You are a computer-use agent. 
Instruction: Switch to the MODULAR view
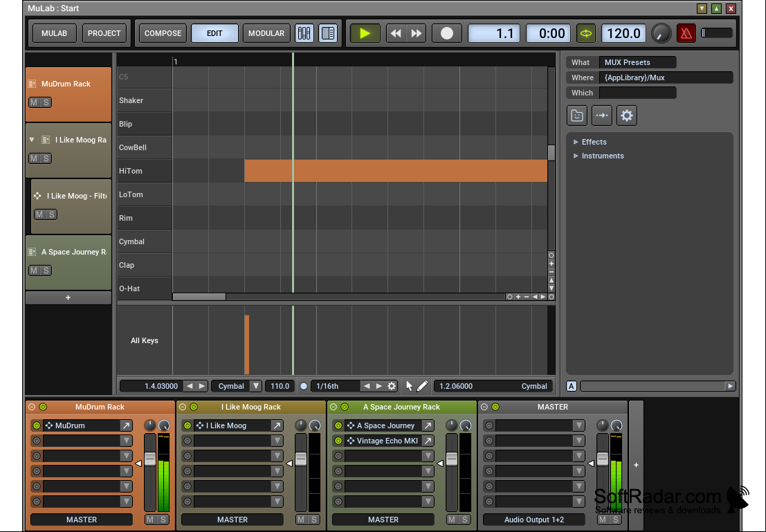(x=266, y=33)
